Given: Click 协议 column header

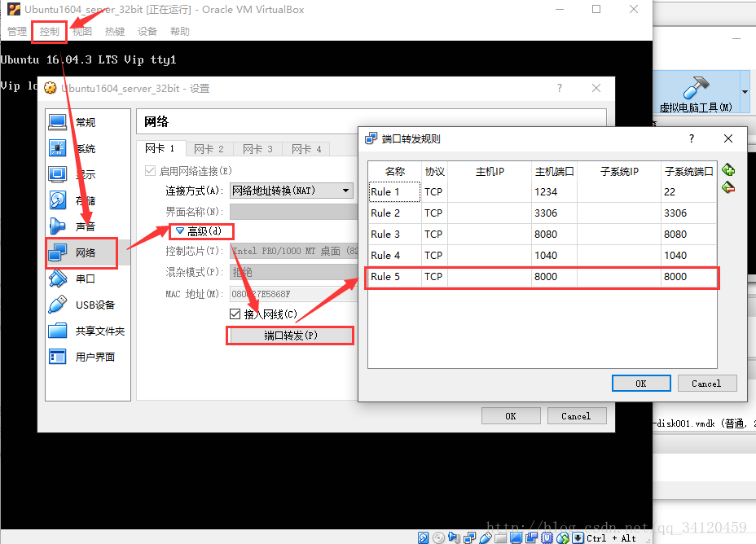Looking at the screenshot, I should point(434,172).
